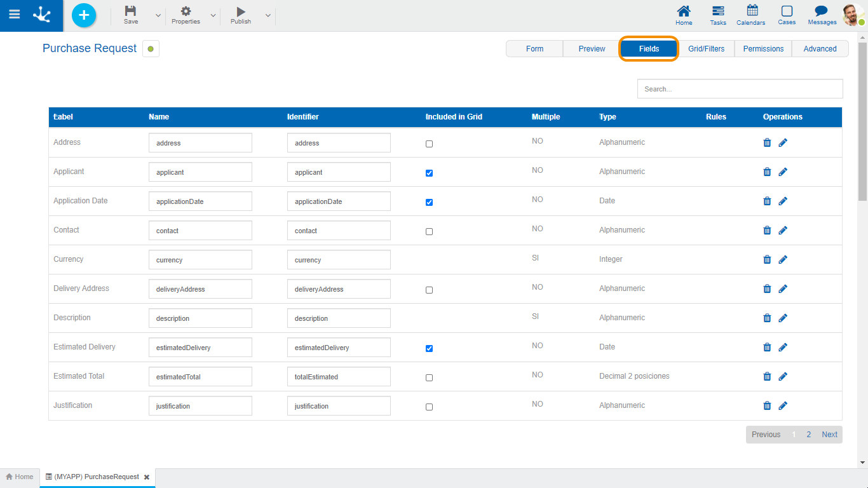Expand the dropdown arrow next to Save
Screen dimensions: 868x488
(x=158, y=15)
